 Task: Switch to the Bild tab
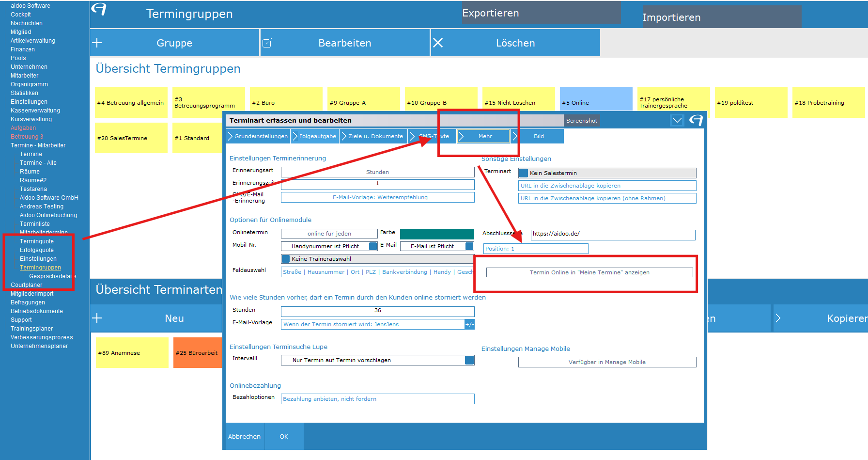click(x=539, y=136)
